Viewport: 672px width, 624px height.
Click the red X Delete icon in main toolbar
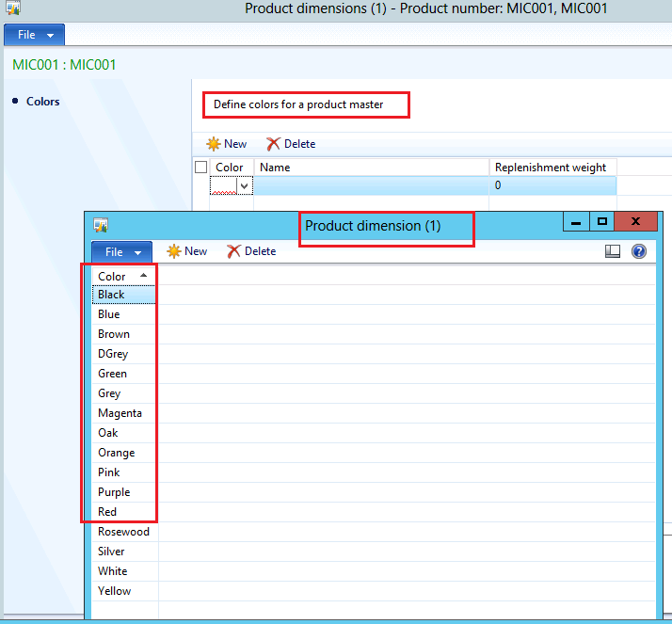click(x=273, y=144)
